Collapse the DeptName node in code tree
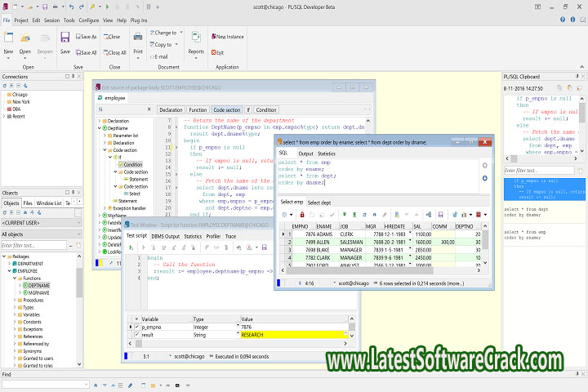 point(100,128)
